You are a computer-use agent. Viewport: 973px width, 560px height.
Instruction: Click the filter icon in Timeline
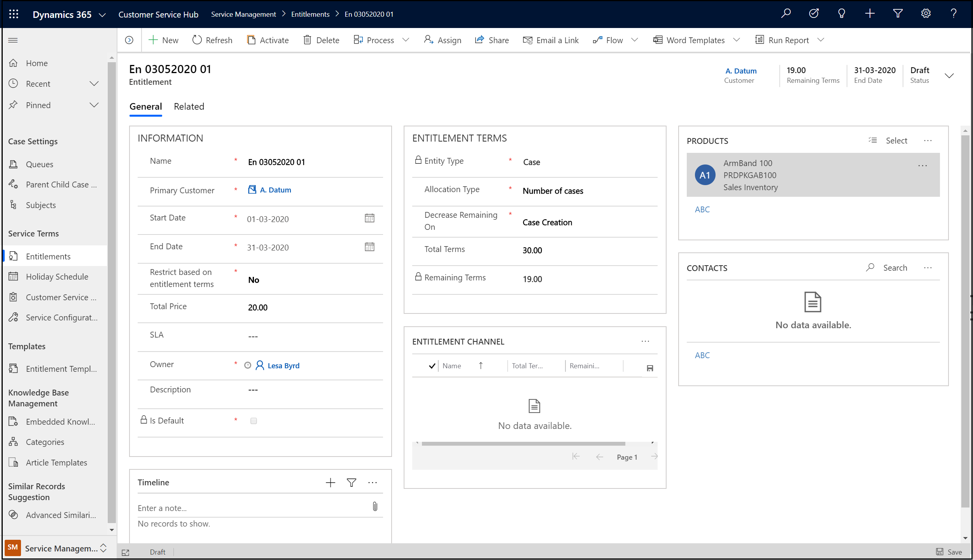point(352,483)
